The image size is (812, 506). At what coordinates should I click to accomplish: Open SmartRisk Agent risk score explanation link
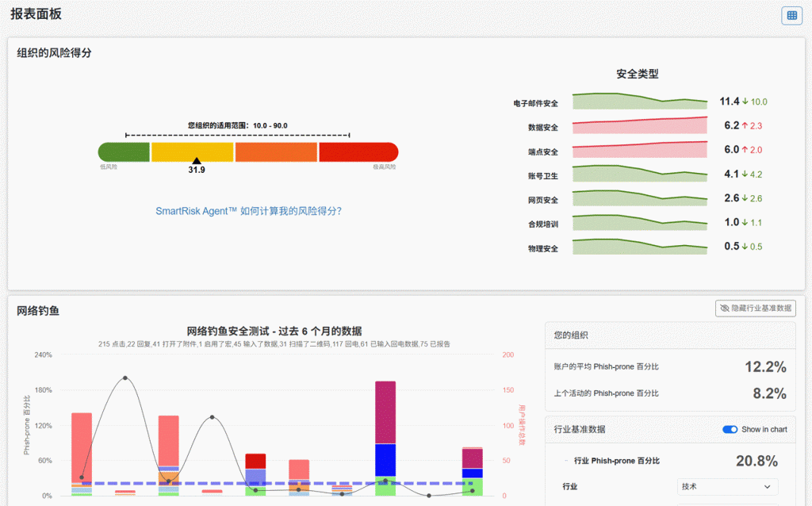pos(248,211)
